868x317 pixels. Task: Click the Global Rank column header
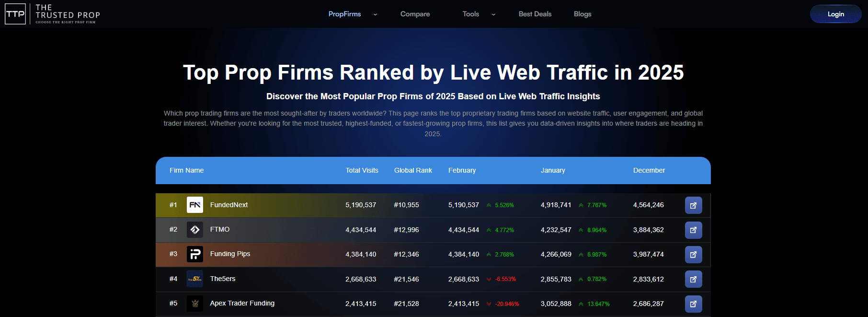413,170
